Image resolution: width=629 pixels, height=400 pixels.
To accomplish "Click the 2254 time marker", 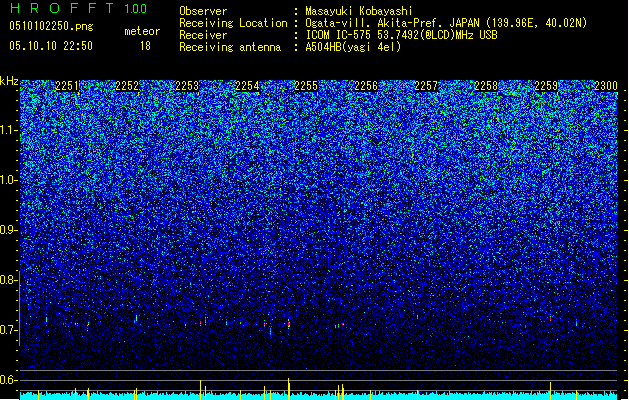I will click(x=247, y=86).
